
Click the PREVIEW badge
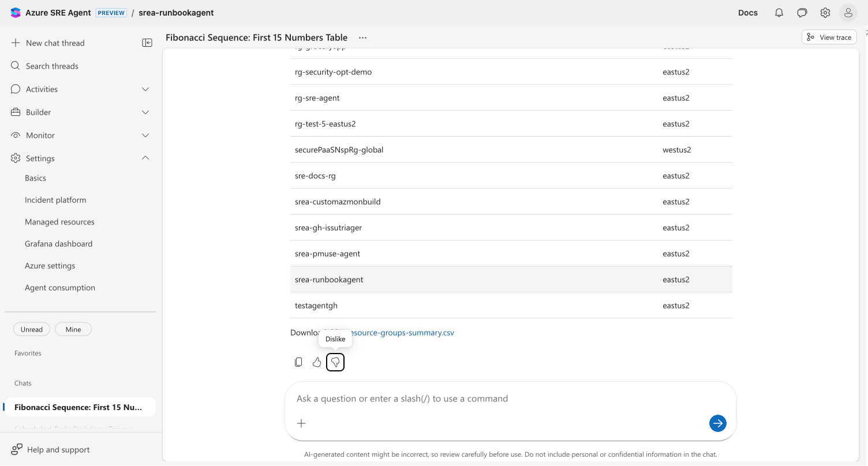click(x=111, y=13)
